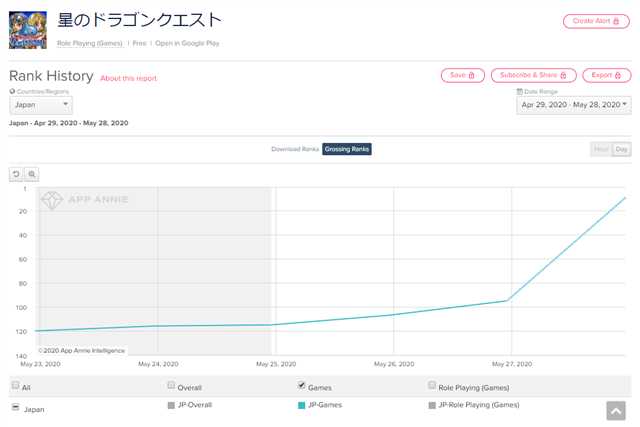Select the Grossing Ranks tab

click(347, 149)
